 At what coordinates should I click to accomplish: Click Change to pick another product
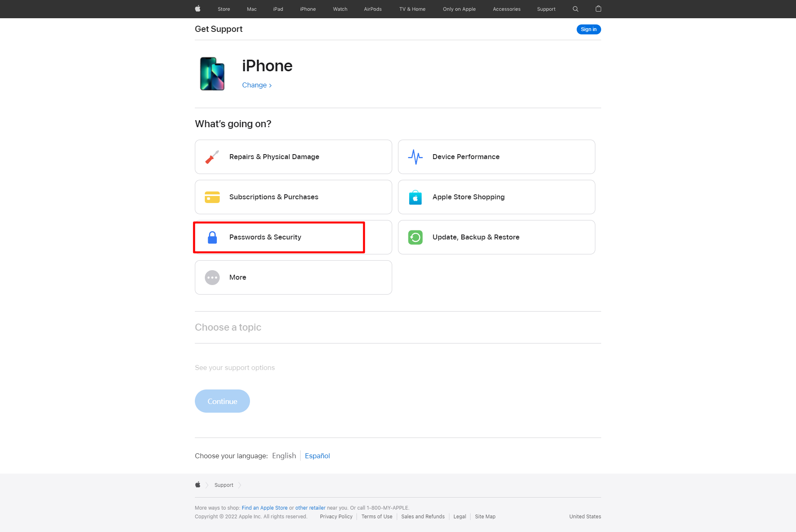(257, 85)
